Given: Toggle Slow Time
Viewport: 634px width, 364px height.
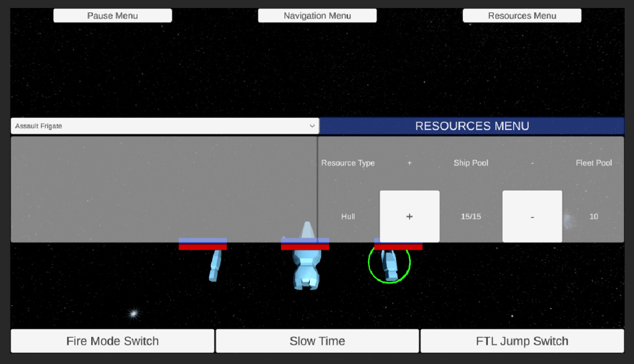Looking at the screenshot, I should (x=317, y=341).
